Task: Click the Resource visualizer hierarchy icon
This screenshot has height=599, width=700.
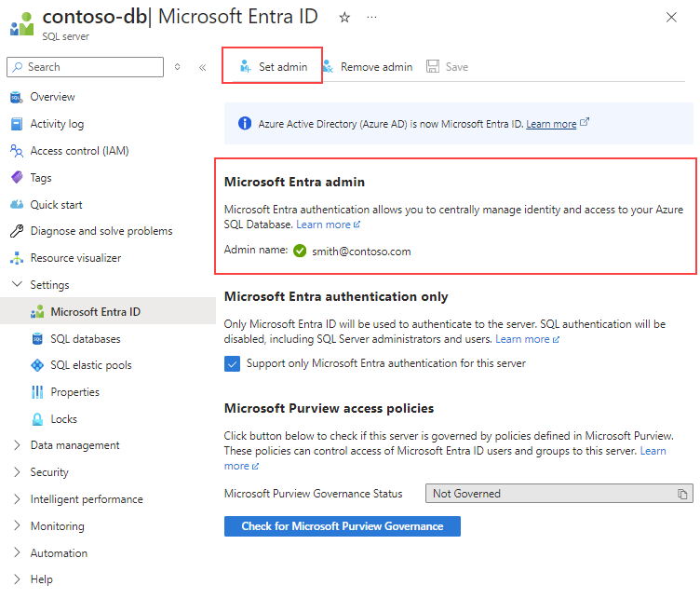Action: click(17, 258)
